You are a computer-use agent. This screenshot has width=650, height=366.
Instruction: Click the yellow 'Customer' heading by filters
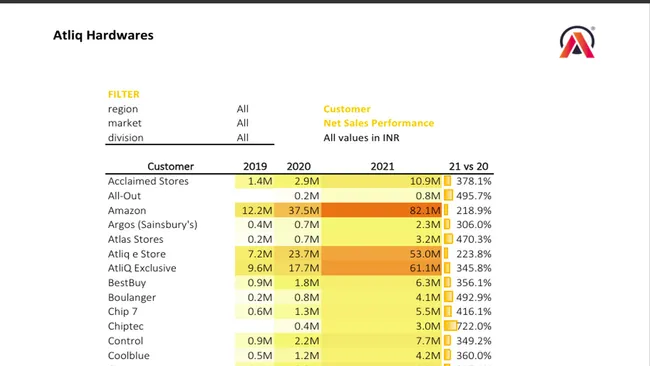coord(347,109)
